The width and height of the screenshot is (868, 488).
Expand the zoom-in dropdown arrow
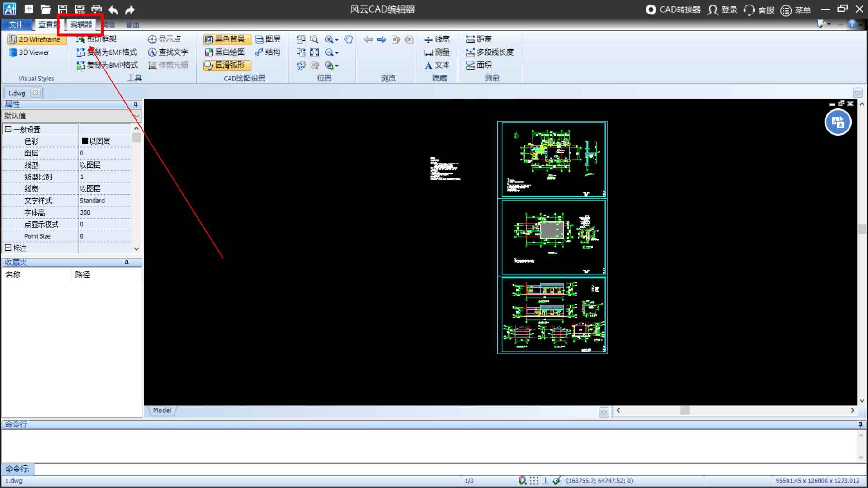pos(337,40)
